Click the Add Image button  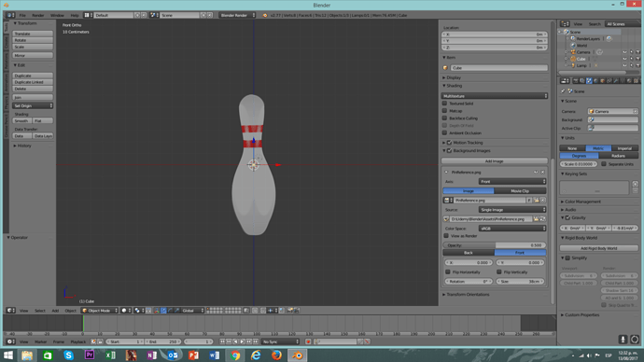tap(495, 161)
